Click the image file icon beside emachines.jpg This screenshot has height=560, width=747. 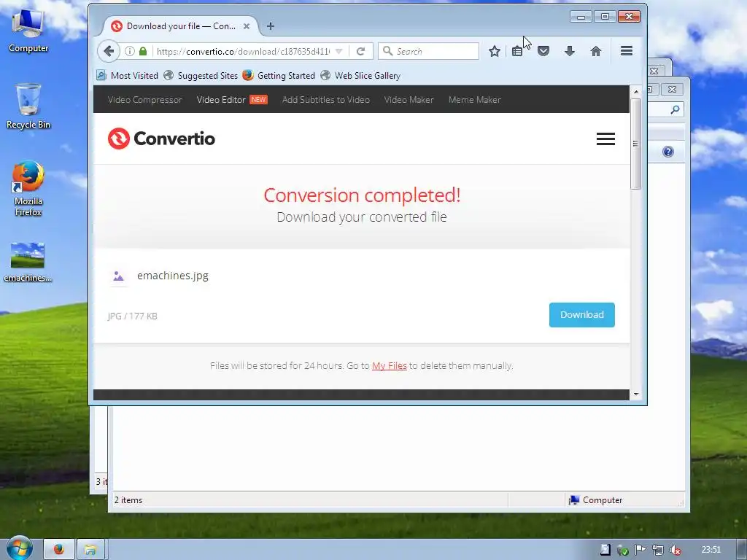click(x=119, y=276)
